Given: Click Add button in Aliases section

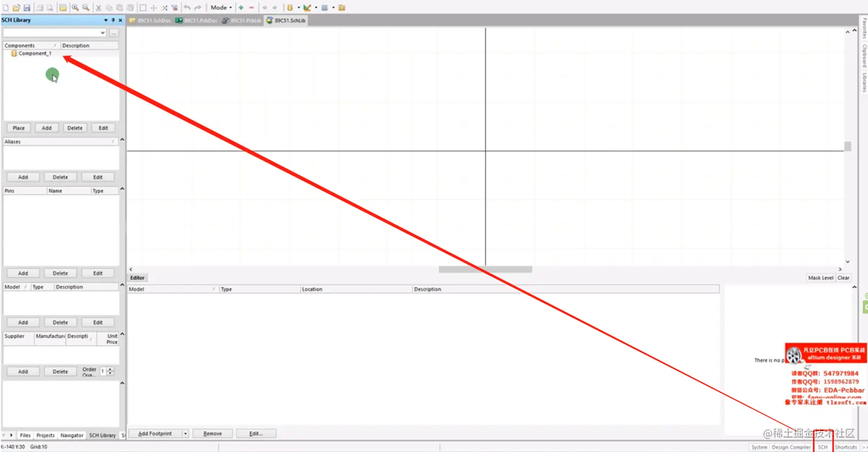Looking at the screenshot, I should pyautogui.click(x=23, y=177).
